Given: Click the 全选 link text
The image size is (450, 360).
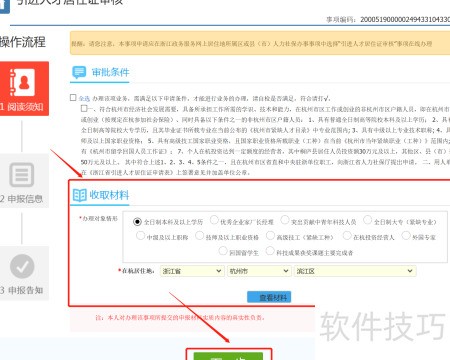Looking at the screenshot, I should pyautogui.click(x=84, y=98).
